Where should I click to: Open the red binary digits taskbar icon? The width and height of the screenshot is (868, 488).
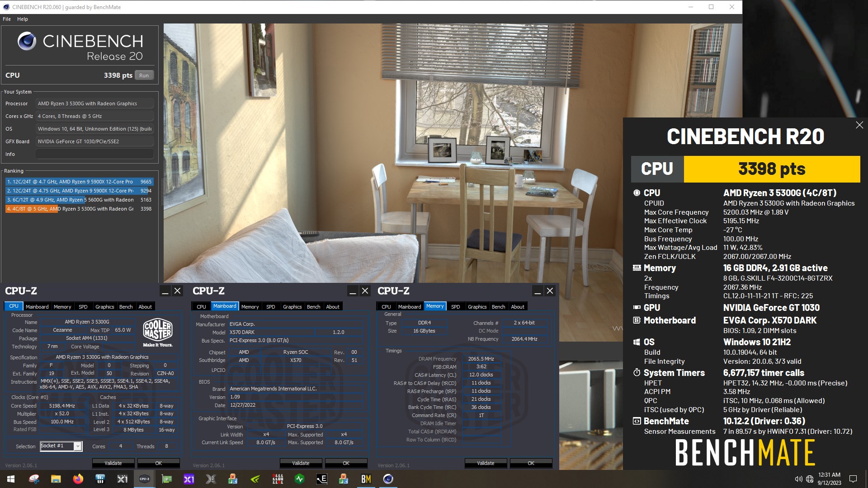[277, 479]
